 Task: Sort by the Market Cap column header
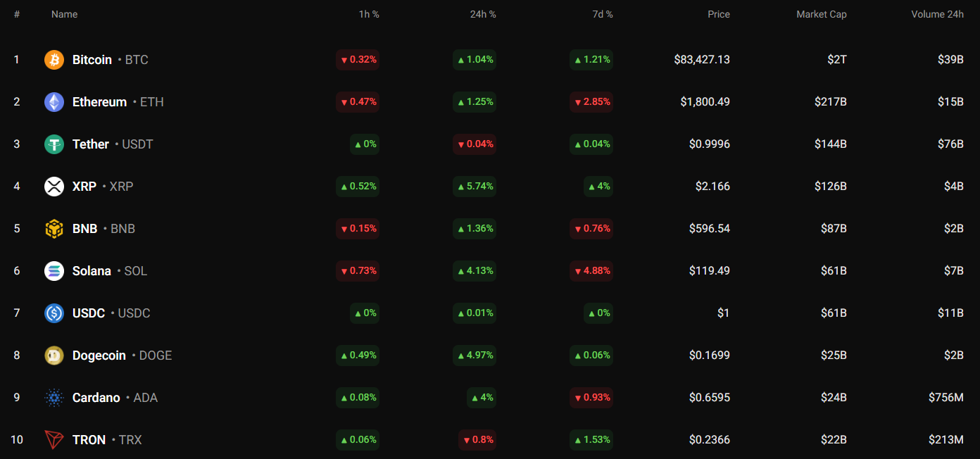click(821, 14)
